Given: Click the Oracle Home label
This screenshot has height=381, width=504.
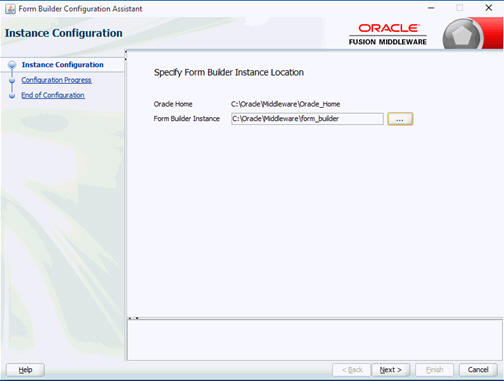Looking at the screenshot, I should tap(173, 104).
